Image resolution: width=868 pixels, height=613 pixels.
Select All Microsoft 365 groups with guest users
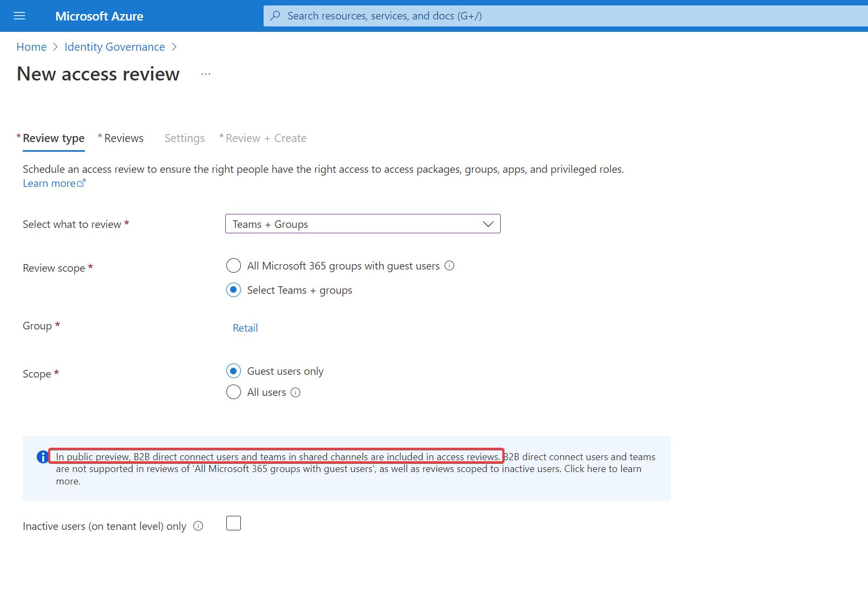click(x=233, y=266)
